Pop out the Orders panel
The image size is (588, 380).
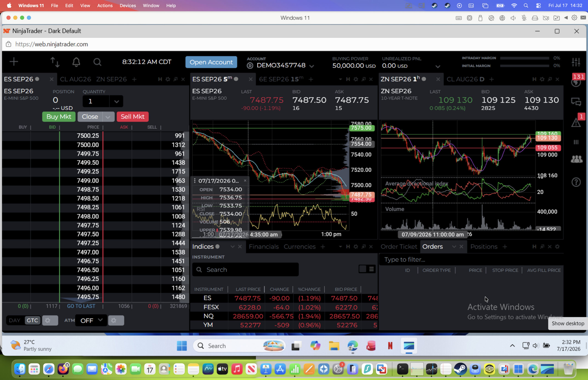pyautogui.click(x=542, y=247)
